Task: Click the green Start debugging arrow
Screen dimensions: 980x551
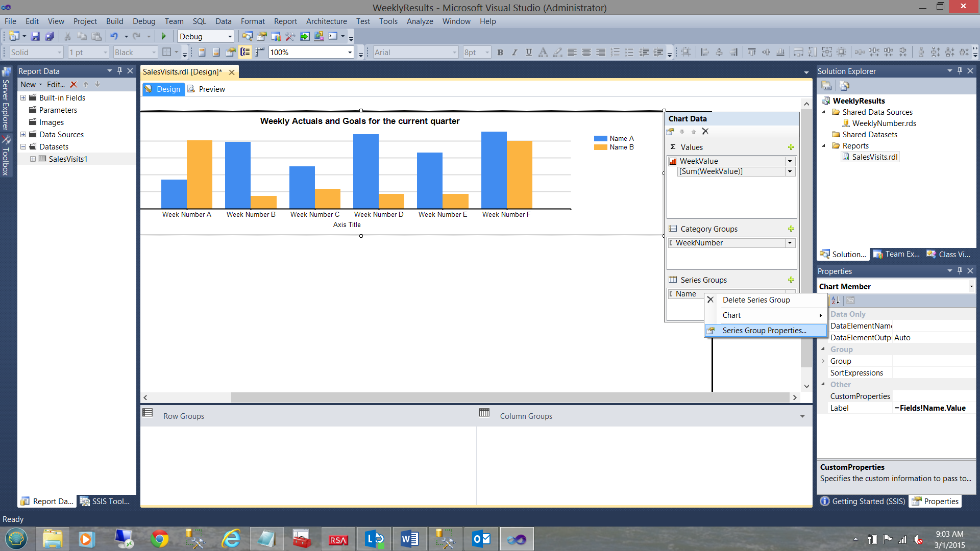Action: click(x=164, y=36)
